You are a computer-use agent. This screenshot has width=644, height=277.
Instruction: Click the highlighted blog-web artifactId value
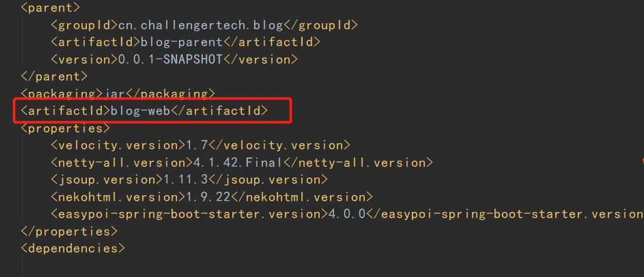(x=140, y=111)
